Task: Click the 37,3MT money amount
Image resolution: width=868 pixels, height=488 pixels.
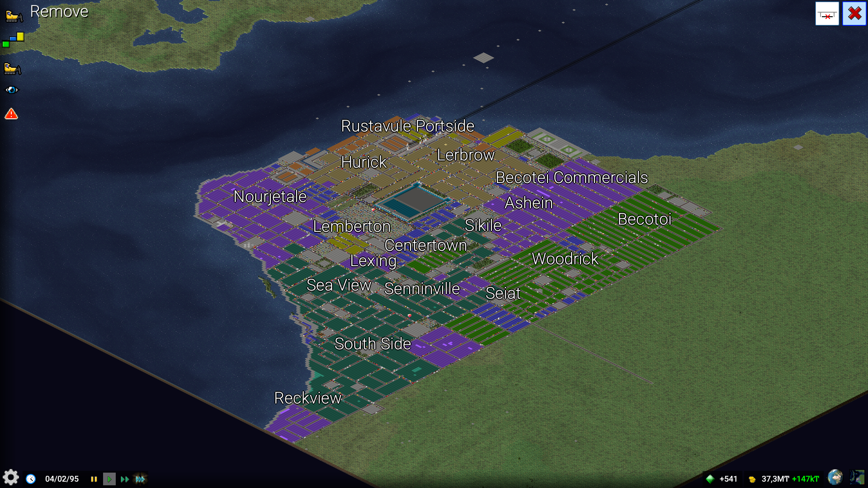Action: [775, 479]
